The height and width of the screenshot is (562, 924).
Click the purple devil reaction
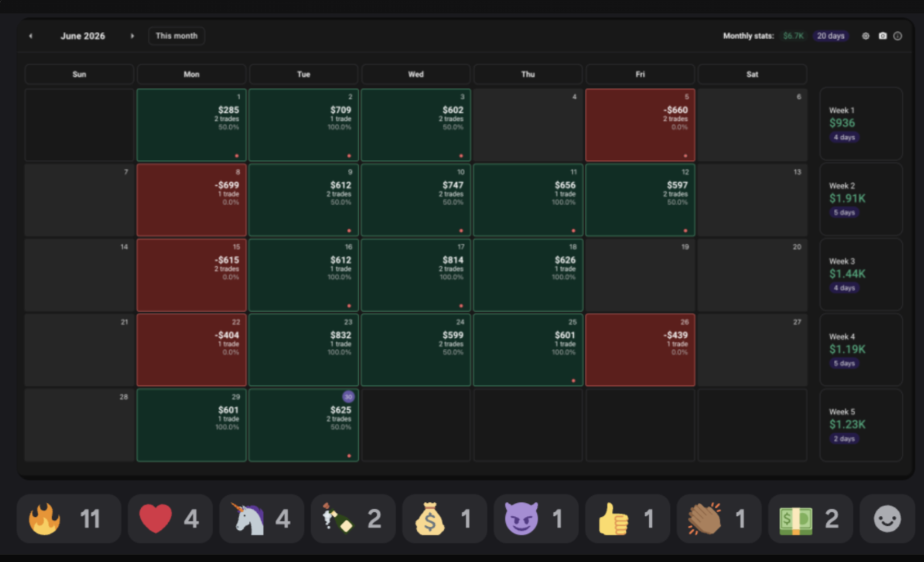pos(536,519)
